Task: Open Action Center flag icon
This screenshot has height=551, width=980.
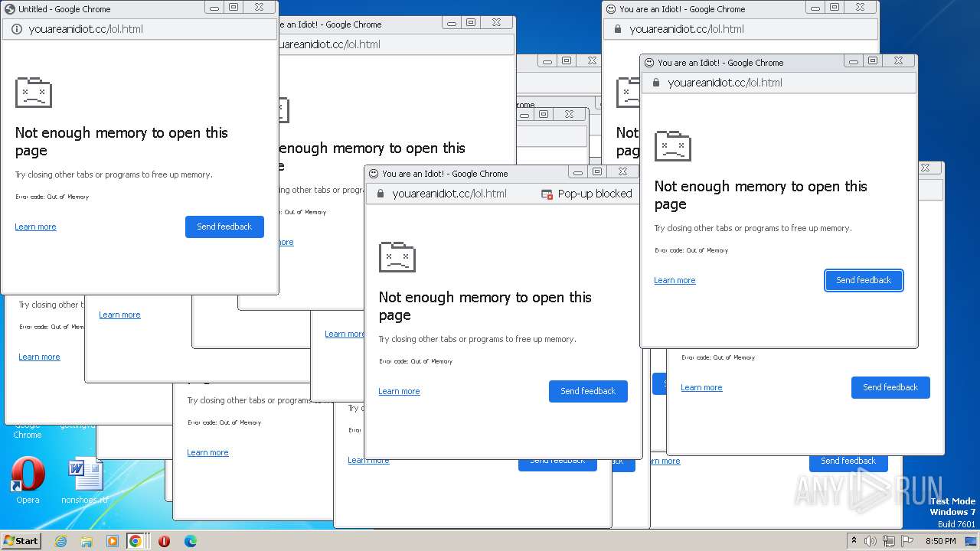Action: point(907,541)
